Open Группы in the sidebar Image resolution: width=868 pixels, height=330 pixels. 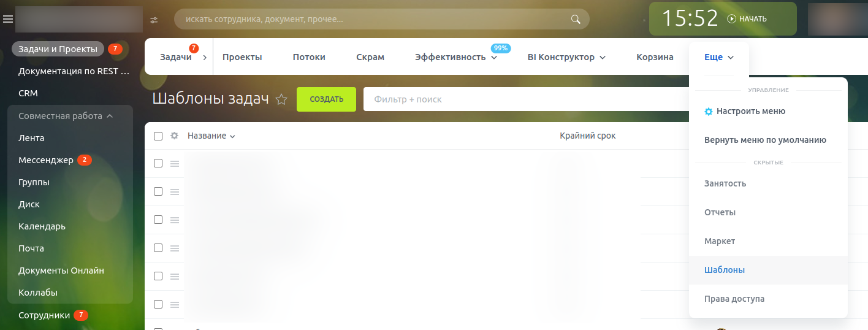point(34,182)
